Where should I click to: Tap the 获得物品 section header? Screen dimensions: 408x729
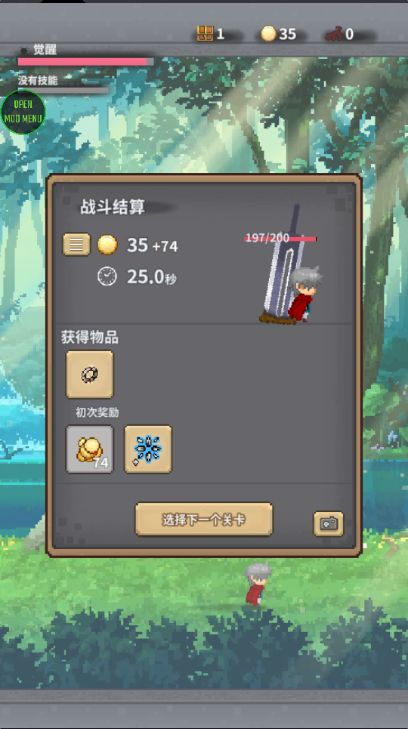[90, 338]
